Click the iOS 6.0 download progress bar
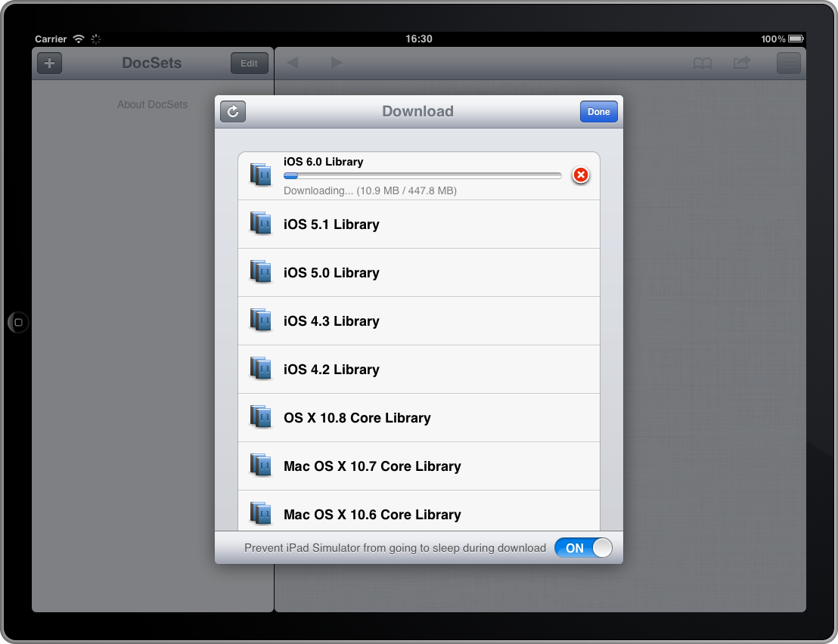 pyautogui.click(x=422, y=175)
